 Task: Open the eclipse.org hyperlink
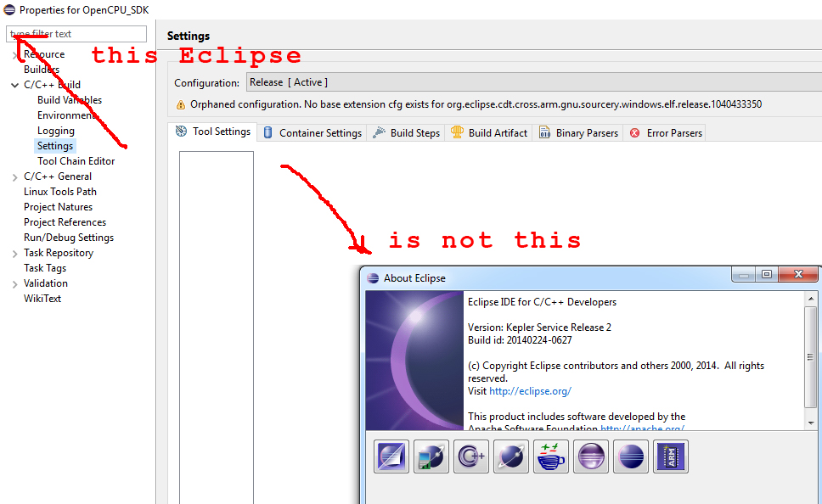530,391
